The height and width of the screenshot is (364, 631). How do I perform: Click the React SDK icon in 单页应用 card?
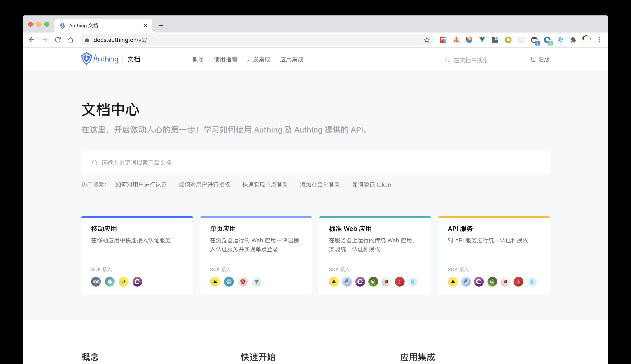click(229, 282)
